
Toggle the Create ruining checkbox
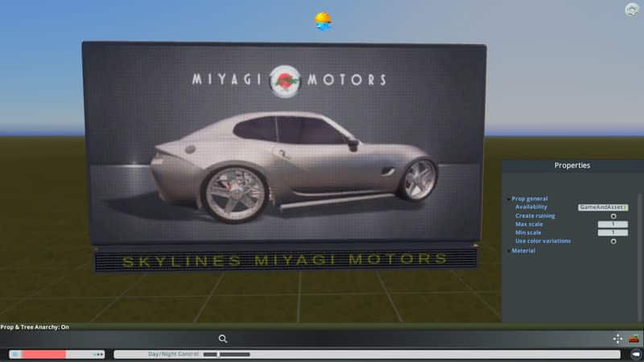[x=613, y=216]
